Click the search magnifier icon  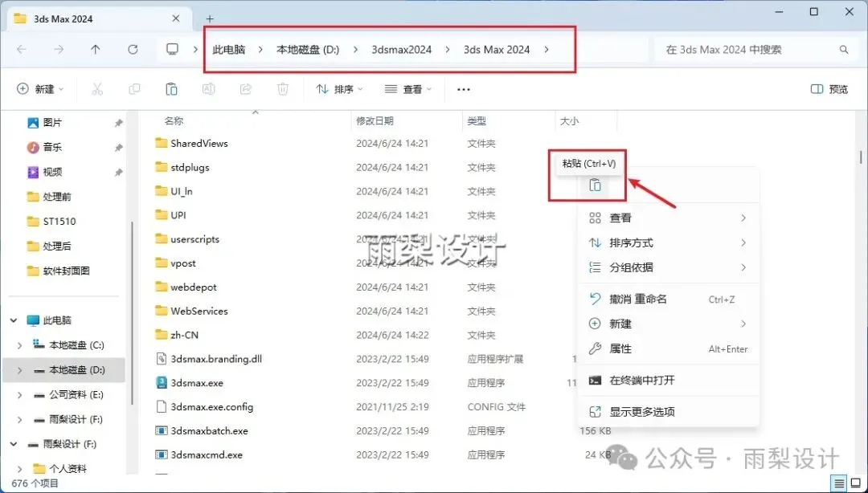[844, 49]
